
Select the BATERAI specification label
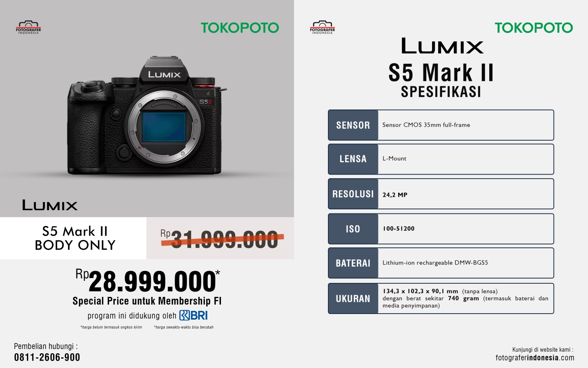pos(353,263)
